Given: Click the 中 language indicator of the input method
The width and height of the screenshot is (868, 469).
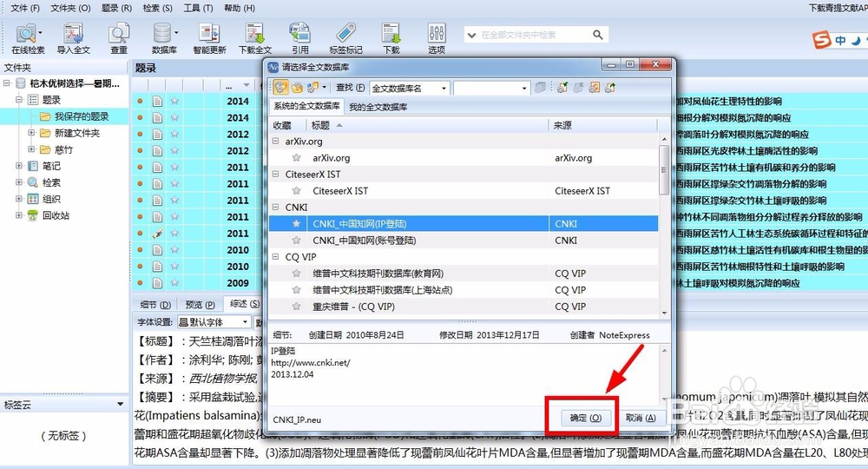Looking at the screenshot, I should pos(841,41).
